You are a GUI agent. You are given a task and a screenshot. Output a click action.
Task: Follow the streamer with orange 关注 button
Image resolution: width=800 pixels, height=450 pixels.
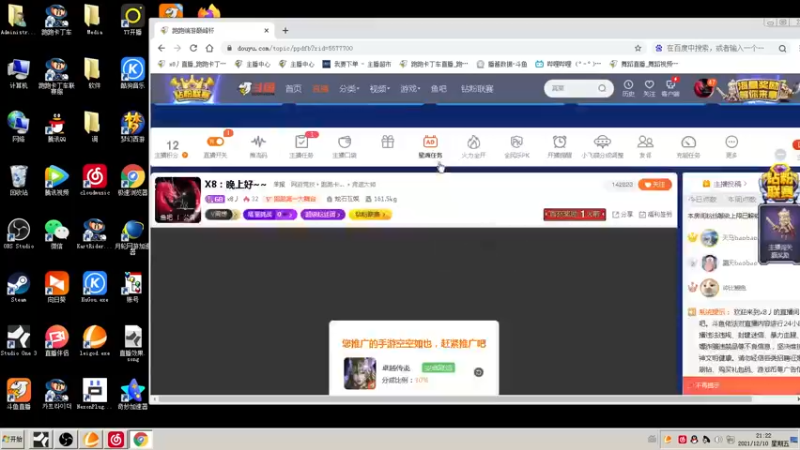coord(655,184)
